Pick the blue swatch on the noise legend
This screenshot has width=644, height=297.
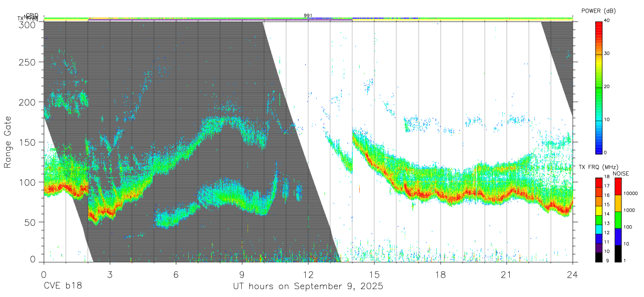(618, 237)
